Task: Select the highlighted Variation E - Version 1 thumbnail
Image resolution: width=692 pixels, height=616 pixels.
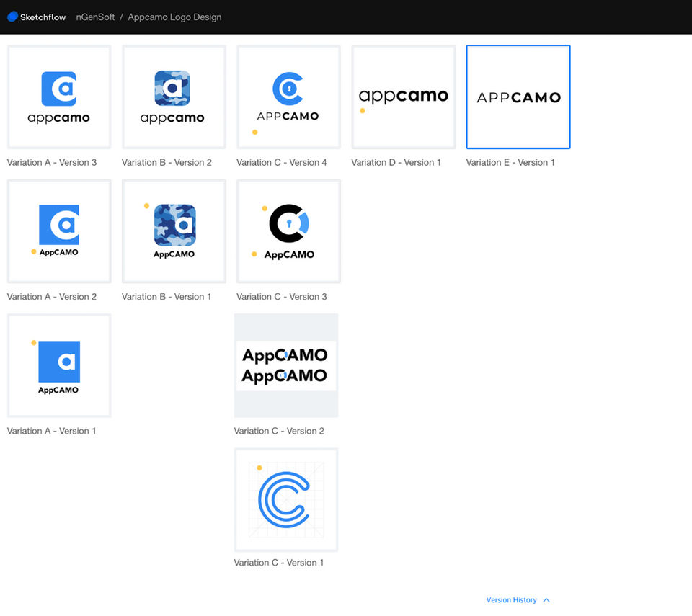Action: 518,97
